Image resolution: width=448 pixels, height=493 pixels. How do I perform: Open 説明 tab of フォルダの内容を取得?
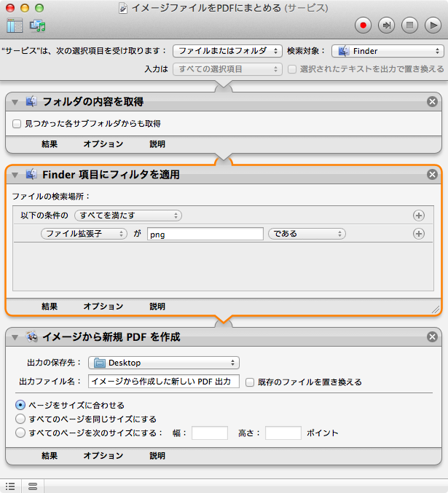[157, 144]
